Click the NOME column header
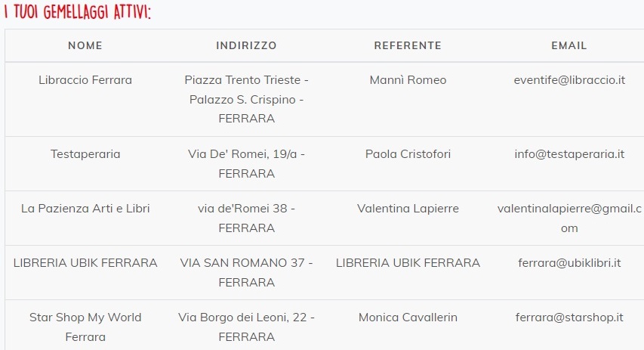 pos(85,45)
